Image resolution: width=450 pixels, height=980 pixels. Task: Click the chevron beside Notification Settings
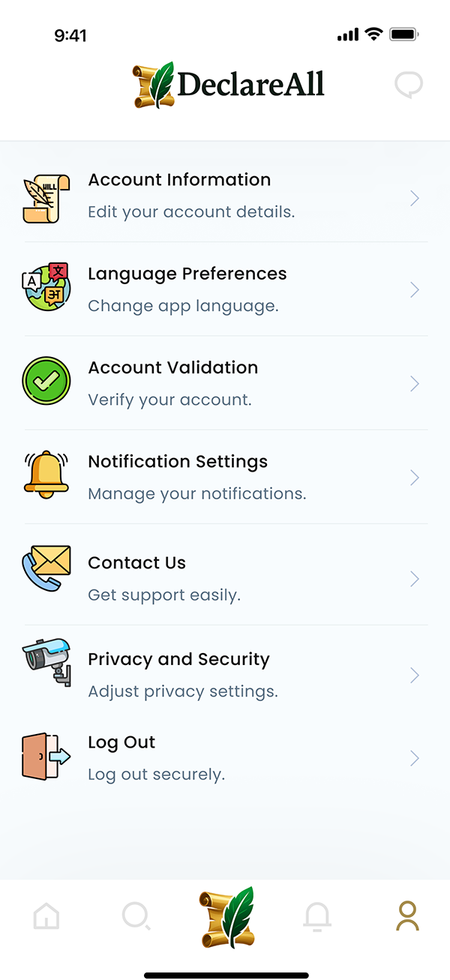tap(414, 478)
